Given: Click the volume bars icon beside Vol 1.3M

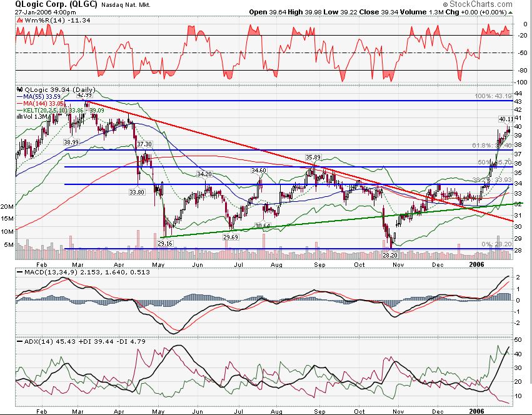Looking at the screenshot, I should 19,116.
